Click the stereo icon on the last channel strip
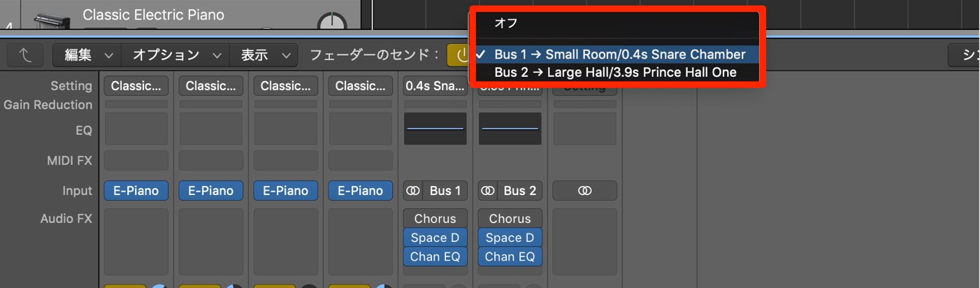980x288 pixels. (585, 191)
